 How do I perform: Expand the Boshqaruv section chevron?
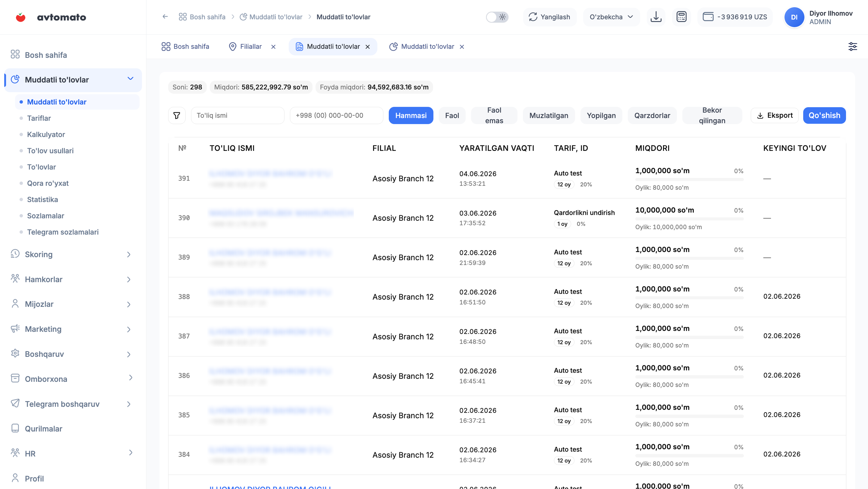coord(129,354)
